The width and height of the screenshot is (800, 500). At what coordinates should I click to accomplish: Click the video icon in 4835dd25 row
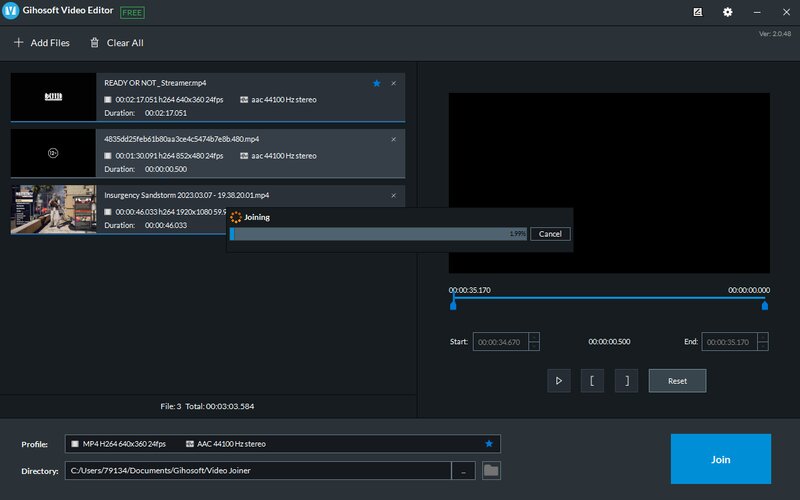(x=108, y=156)
